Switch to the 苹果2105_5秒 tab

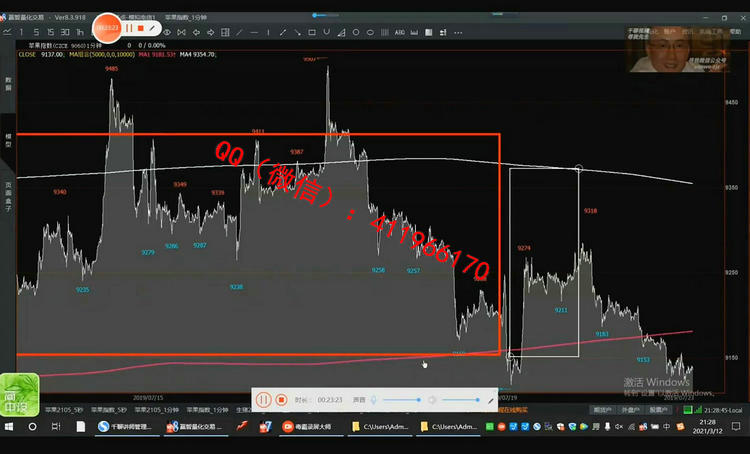pyautogui.click(x=64, y=410)
